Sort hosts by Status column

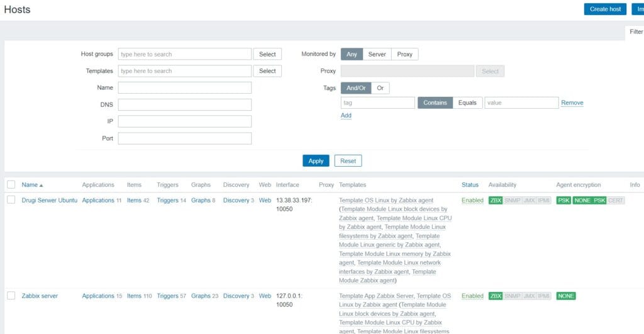click(x=470, y=185)
